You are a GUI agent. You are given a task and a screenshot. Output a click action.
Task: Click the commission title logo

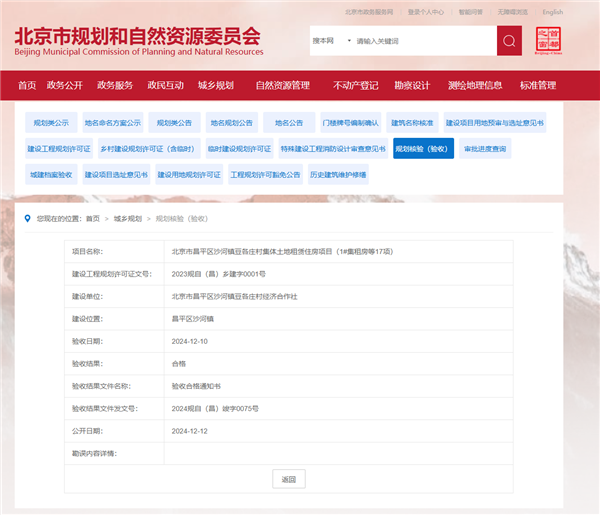pos(138,39)
